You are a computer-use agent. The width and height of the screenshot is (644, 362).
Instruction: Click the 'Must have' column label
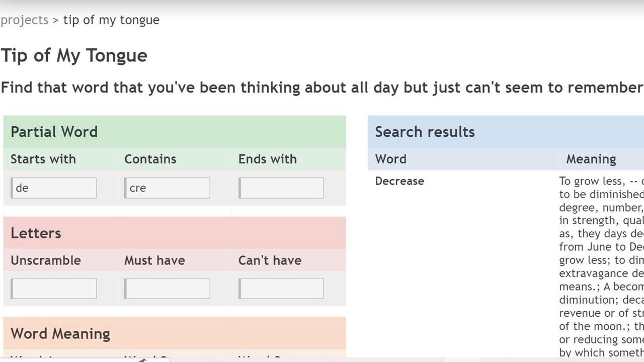(154, 260)
